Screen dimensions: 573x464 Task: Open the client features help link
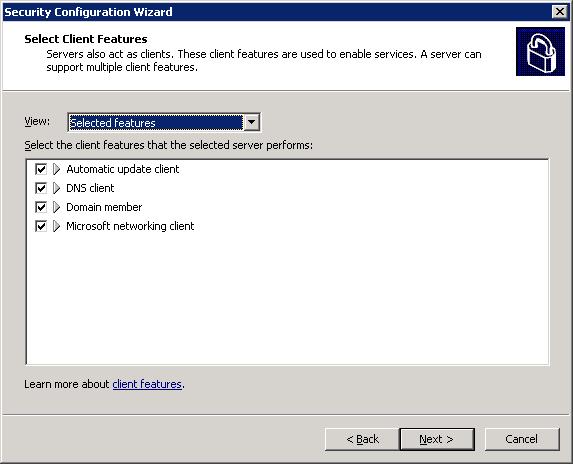pyautogui.click(x=147, y=384)
